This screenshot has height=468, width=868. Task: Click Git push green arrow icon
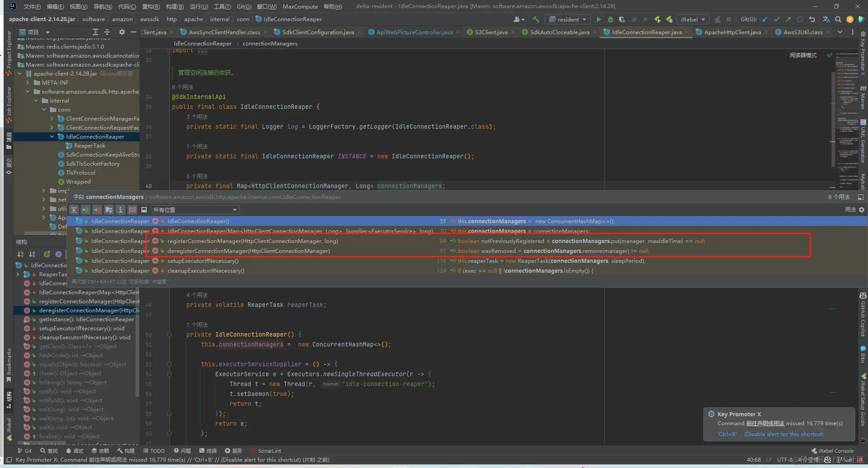point(788,19)
